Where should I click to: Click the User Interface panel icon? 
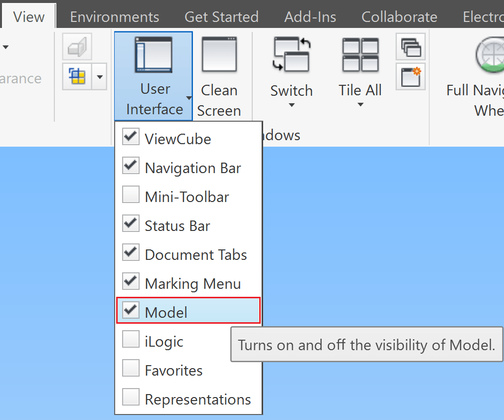click(x=154, y=54)
